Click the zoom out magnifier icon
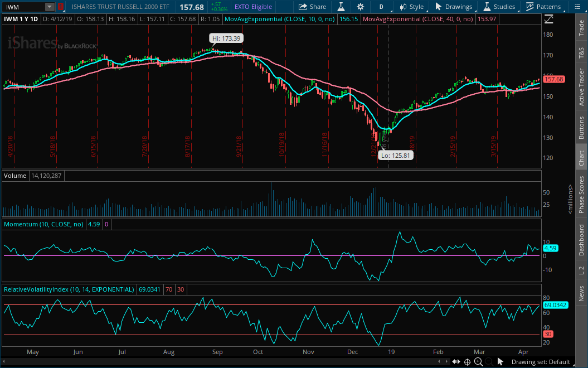Image resolution: width=588 pixels, height=368 pixels. tap(489, 362)
